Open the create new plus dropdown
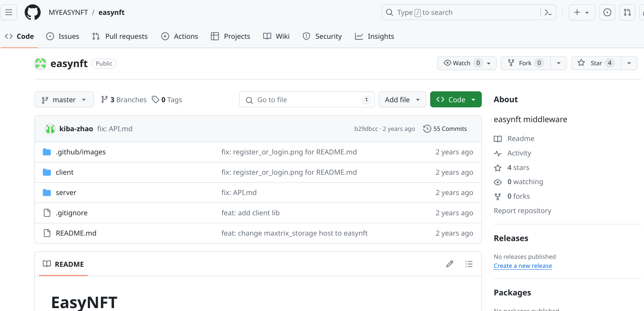Viewport: 644px width, 311px height. pos(582,12)
